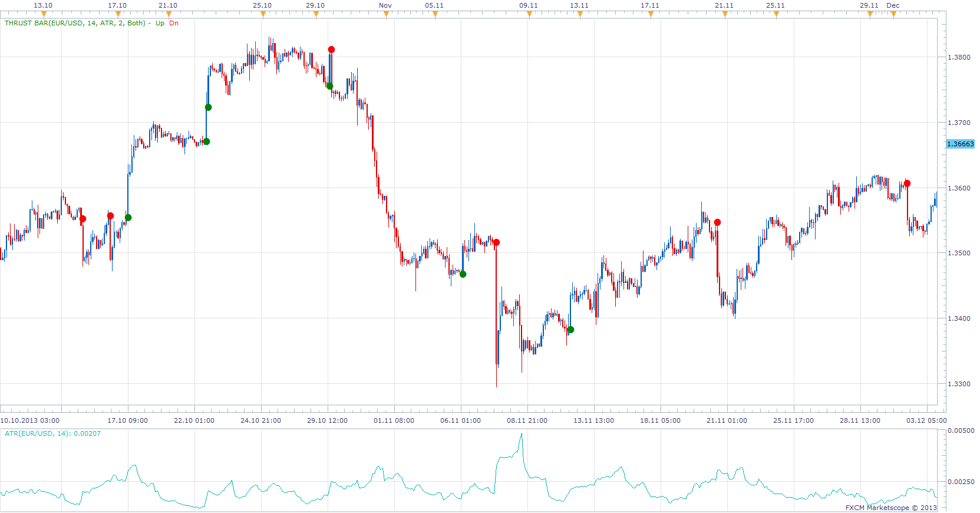
Task: Click the current price tag 1.36663
Action: [x=960, y=144]
